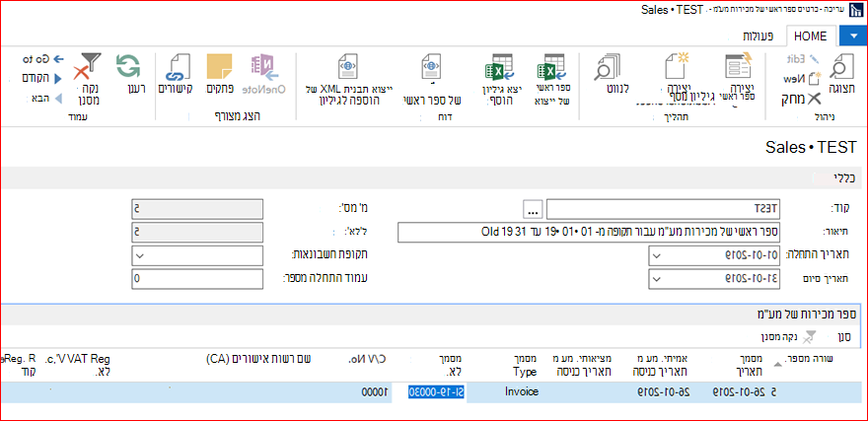Go to הקודם (Previous) record
The image size is (868, 421).
tap(57, 78)
